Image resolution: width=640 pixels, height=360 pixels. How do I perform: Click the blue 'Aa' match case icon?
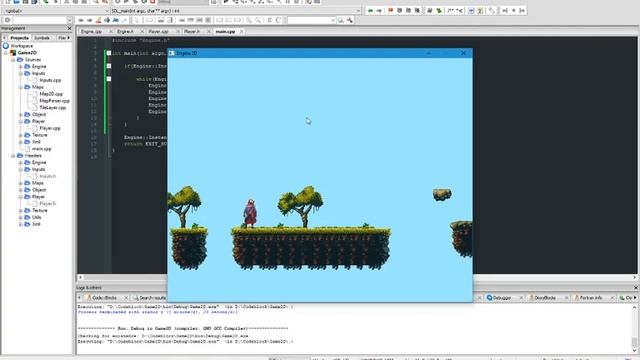[116, 20]
